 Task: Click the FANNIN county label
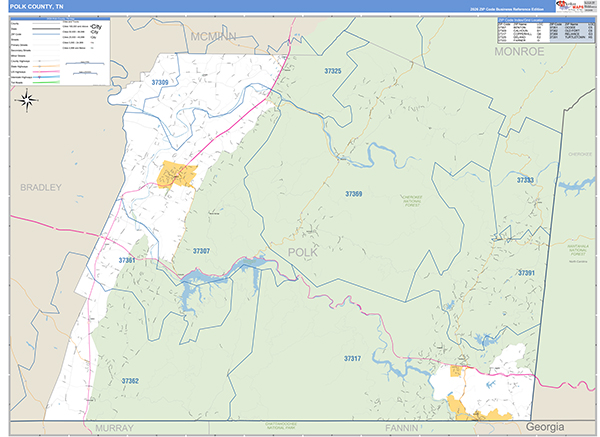401,428
